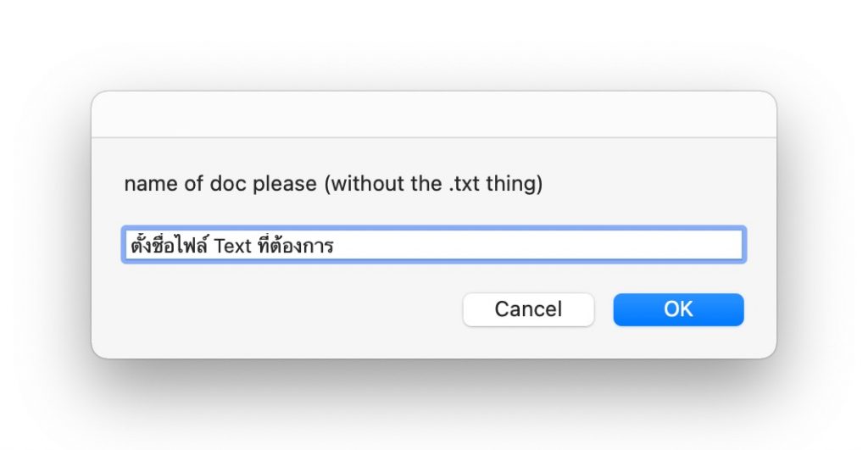
Task: Click the OK button
Action: pyautogui.click(x=678, y=309)
